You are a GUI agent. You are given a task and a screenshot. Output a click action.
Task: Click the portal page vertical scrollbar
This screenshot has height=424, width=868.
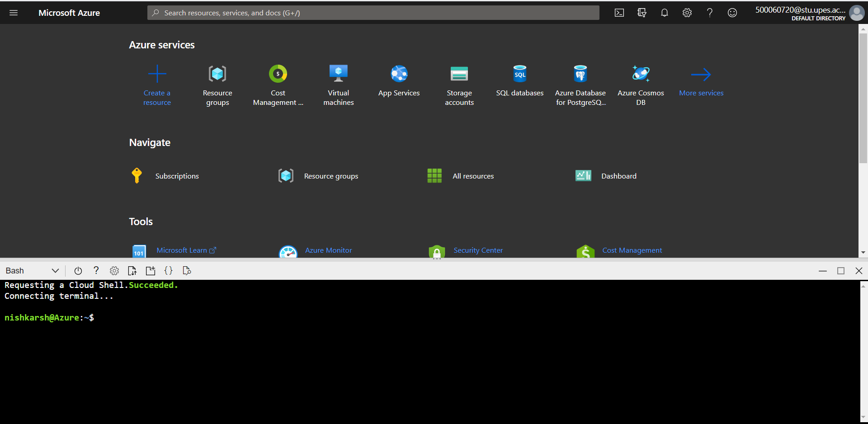(x=863, y=98)
